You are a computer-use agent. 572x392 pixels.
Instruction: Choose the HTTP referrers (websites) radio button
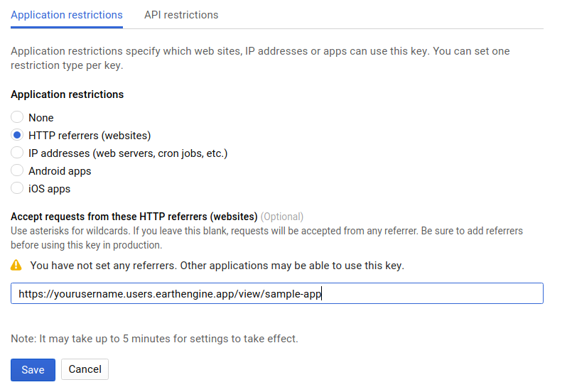click(17, 136)
